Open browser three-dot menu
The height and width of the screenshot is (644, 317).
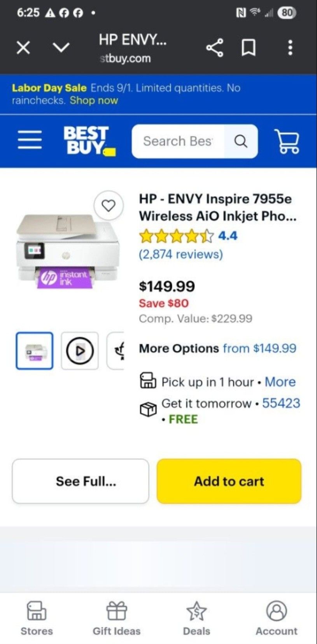(290, 48)
